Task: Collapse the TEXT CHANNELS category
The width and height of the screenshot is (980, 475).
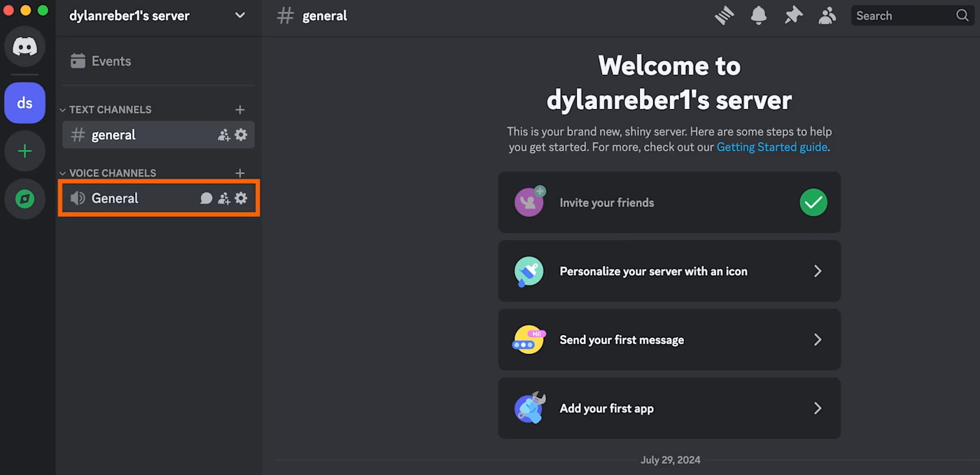Action: pos(105,109)
